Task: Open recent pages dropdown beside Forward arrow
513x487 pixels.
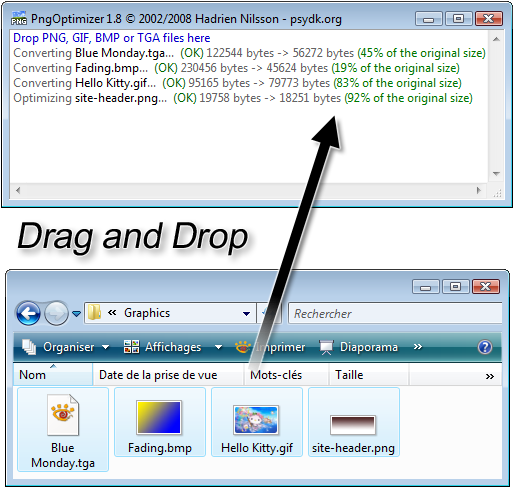Action: (77, 314)
